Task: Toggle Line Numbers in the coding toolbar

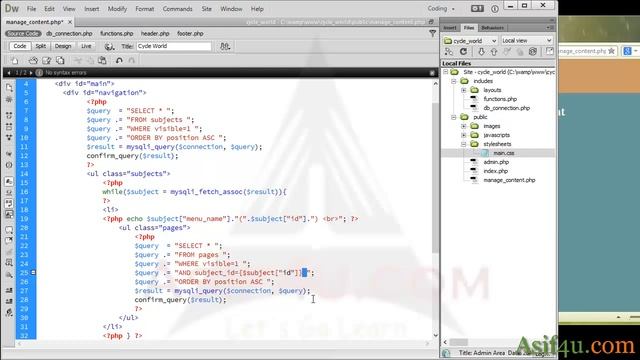Action: point(9,182)
